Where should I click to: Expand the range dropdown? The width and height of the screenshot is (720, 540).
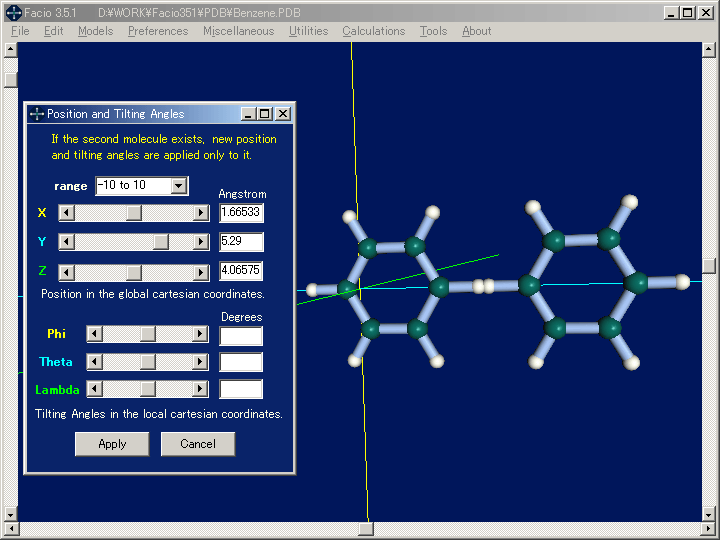(179, 186)
